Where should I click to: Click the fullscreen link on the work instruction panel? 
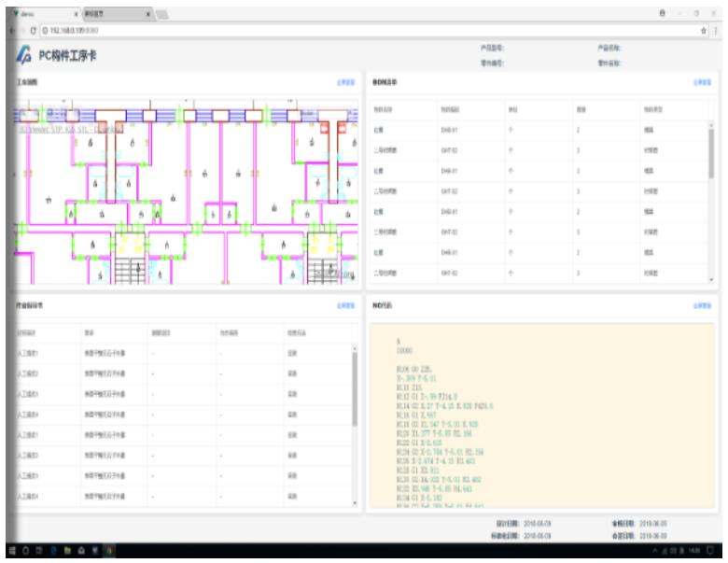click(345, 305)
